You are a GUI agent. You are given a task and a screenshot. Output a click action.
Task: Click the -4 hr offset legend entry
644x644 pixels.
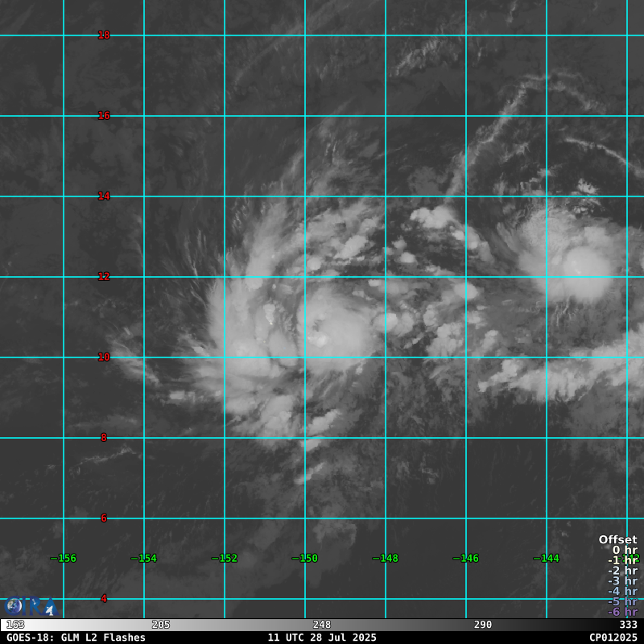point(621,592)
